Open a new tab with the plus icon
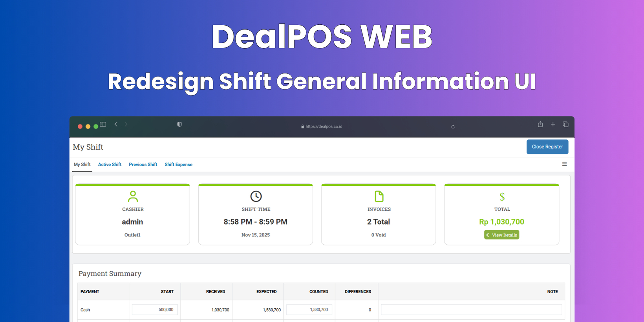 coord(553,124)
